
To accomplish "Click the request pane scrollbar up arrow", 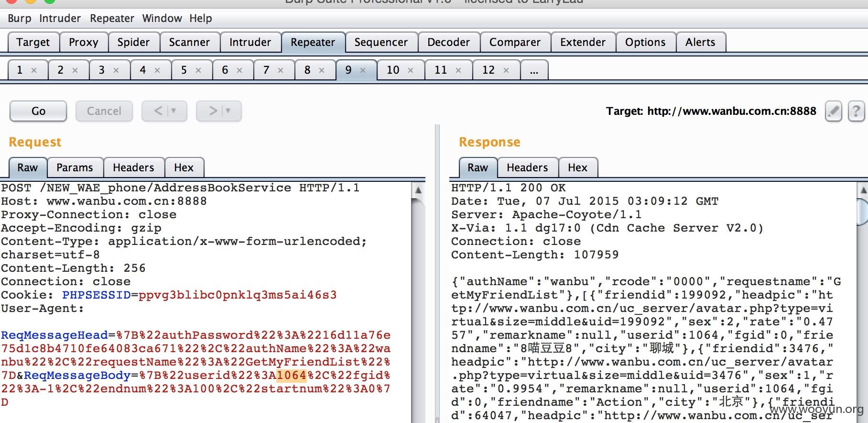I will (418, 190).
